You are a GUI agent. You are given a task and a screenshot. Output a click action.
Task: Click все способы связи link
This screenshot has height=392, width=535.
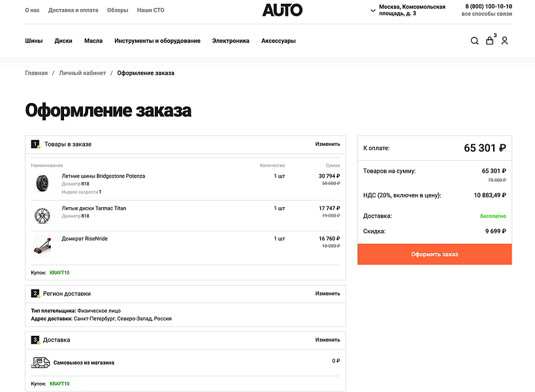[487, 14]
